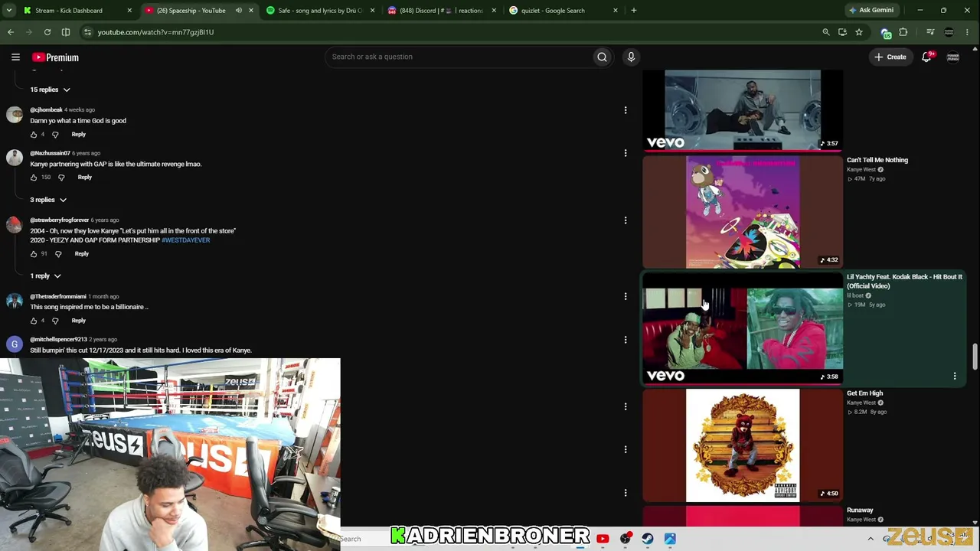
Task: Click the Create button
Action: point(890,57)
